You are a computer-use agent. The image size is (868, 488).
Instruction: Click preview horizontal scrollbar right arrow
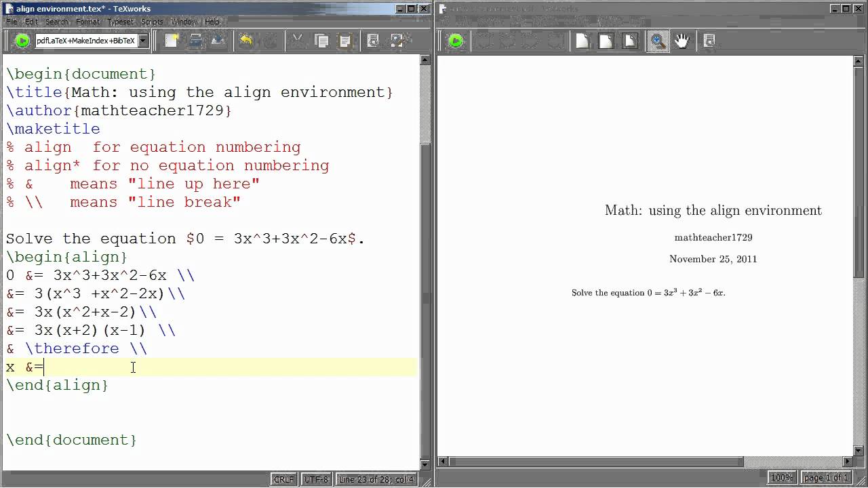click(848, 462)
